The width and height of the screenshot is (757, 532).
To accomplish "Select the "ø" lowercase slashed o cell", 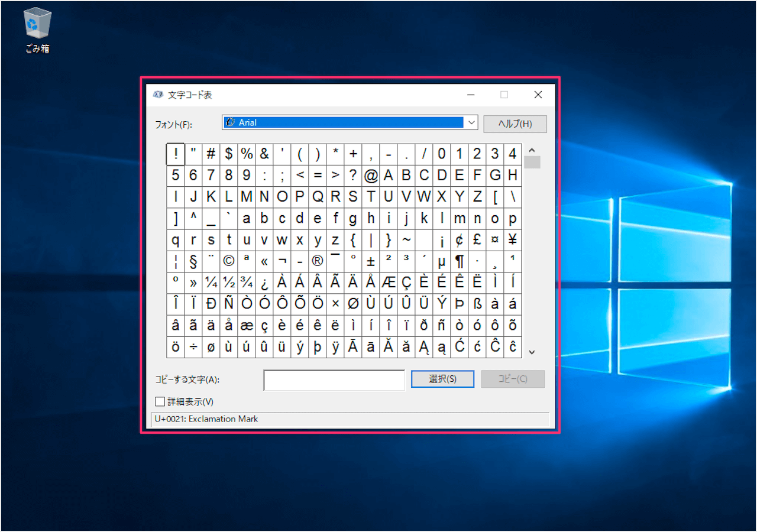I will (x=211, y=347).
